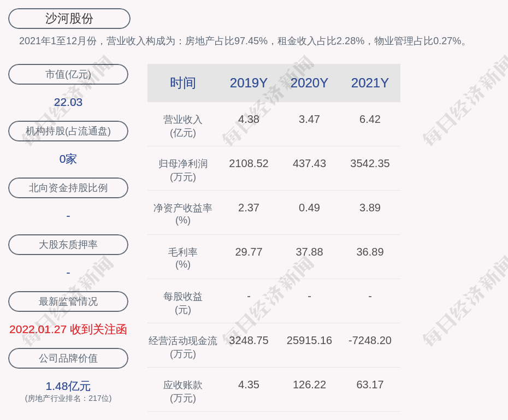508x420 pixels.
Task: Open the red 2022.01.27 收到关注函 notice
Action: coord(68,329)
